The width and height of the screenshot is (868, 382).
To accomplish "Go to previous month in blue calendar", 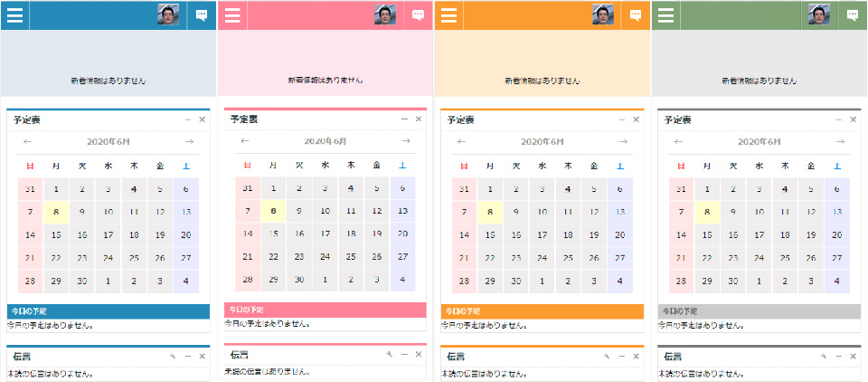I will 28,142.
